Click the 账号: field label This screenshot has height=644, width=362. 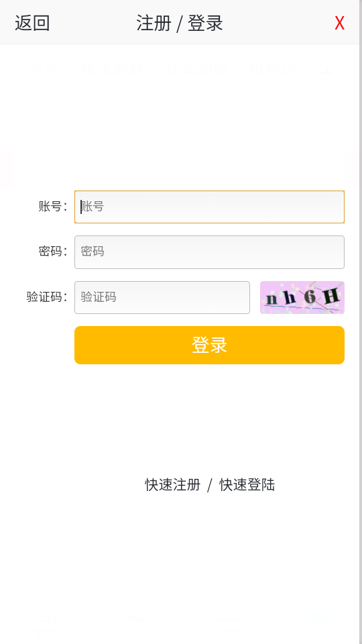point(53,207)
